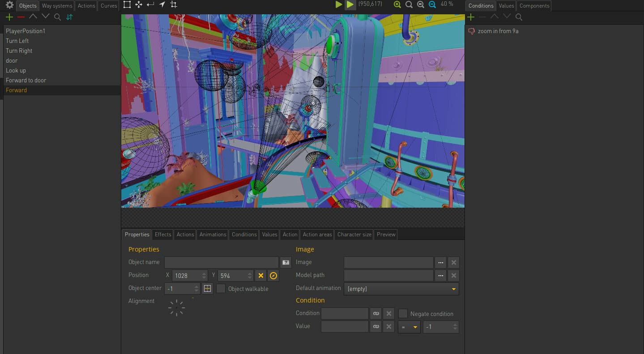The width and height of the screenshot is (644, 354).
Task: Search the objects list
Action: point(57,17)
